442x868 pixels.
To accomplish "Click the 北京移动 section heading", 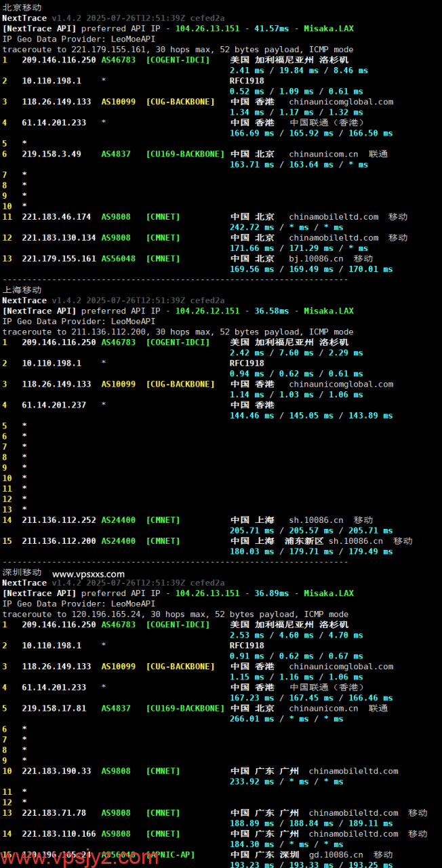I will 22,7.
